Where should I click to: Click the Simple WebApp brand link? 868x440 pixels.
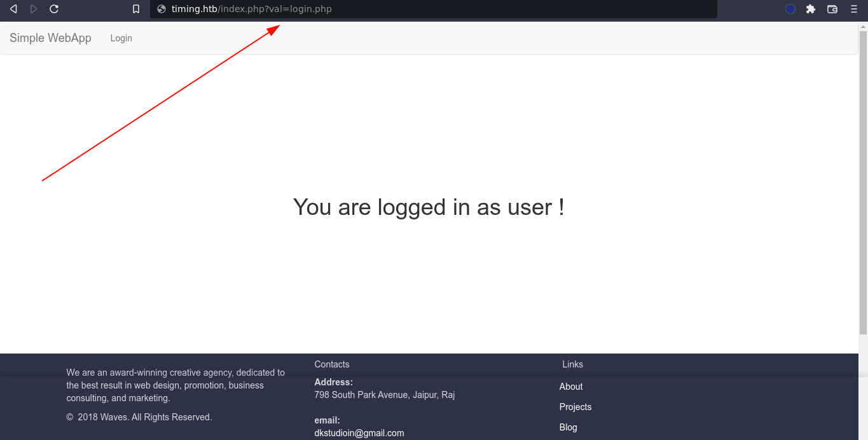[50, 38]
